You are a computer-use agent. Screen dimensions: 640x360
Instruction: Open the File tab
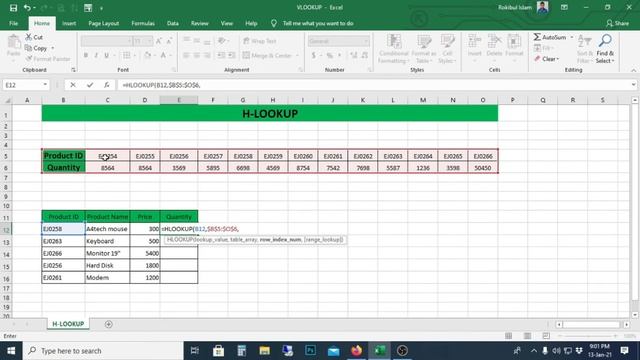(x=13, y=24)
